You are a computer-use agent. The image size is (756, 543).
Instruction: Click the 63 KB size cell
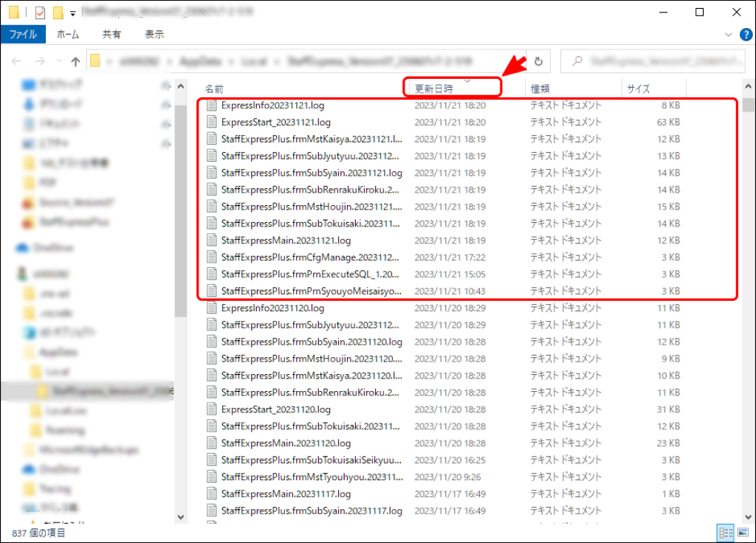tap(668, 122)
